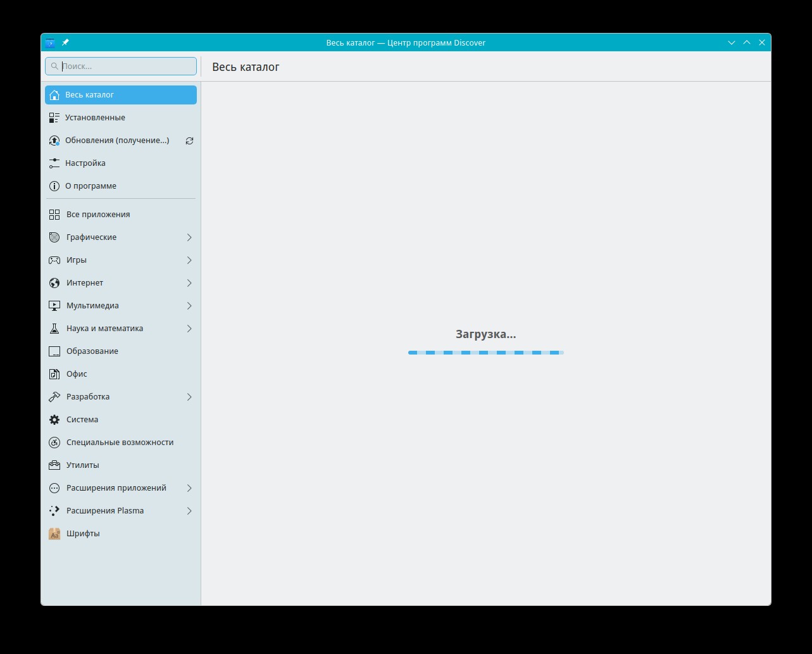Image resolution: width=812 pixels, height=654 pixels.
Task: Click the О программе info icon
Action: (54, 186)
